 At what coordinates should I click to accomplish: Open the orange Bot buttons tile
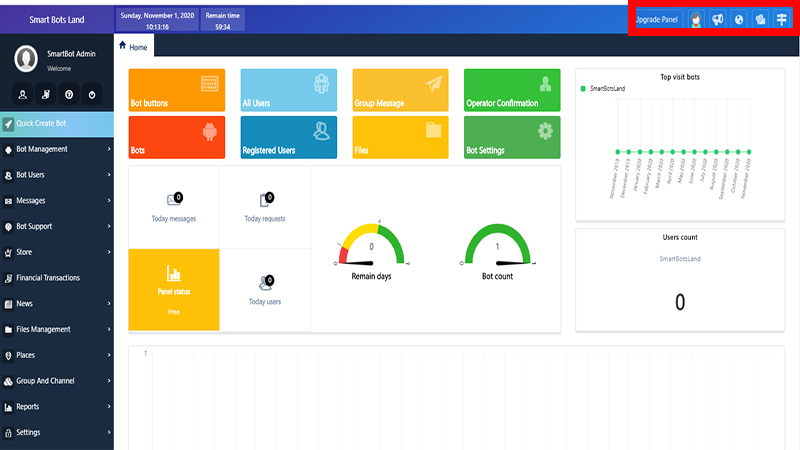click(x=177, y=90)
